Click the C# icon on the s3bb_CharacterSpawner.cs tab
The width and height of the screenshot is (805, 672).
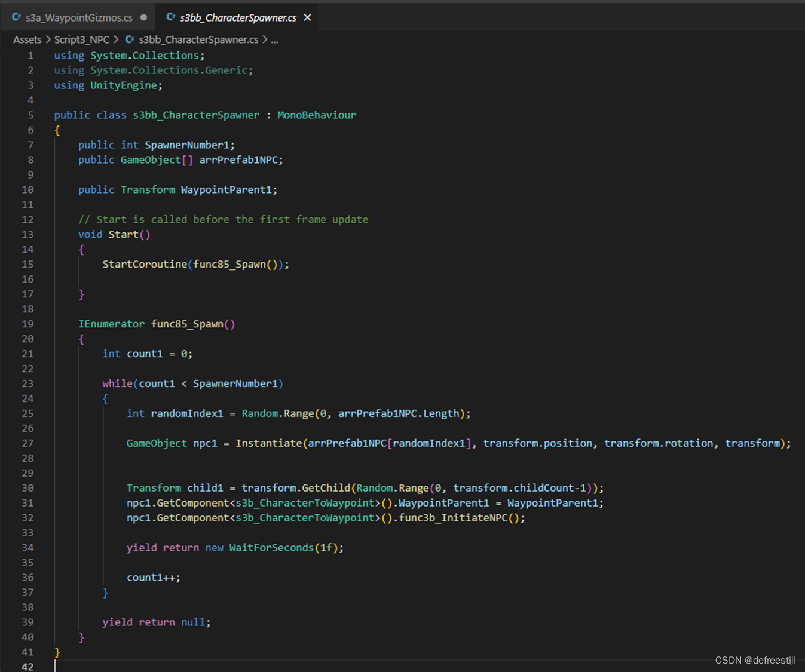pos(170,17)
